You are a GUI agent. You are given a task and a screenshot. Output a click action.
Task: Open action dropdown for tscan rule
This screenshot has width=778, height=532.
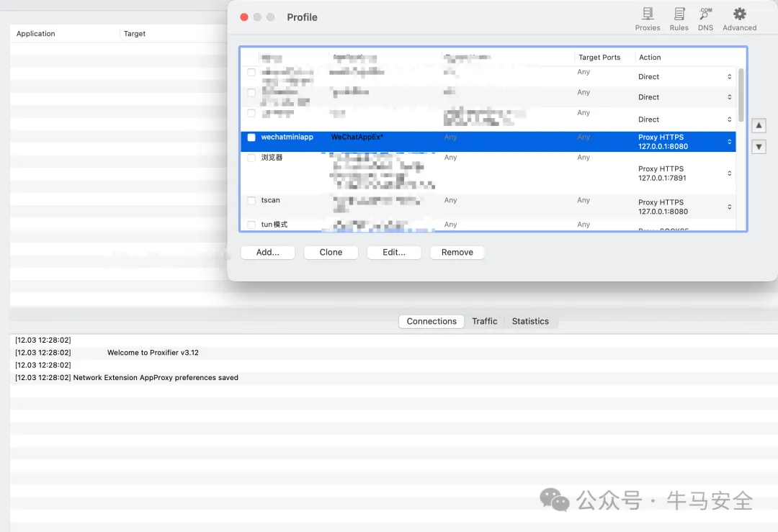[729, 207]
